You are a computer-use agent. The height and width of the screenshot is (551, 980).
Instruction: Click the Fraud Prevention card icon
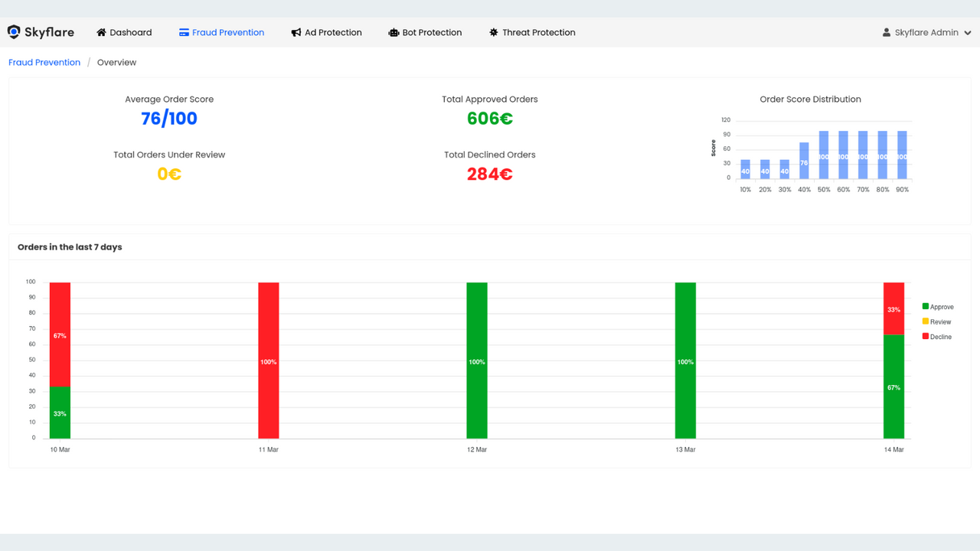[184, 32]
